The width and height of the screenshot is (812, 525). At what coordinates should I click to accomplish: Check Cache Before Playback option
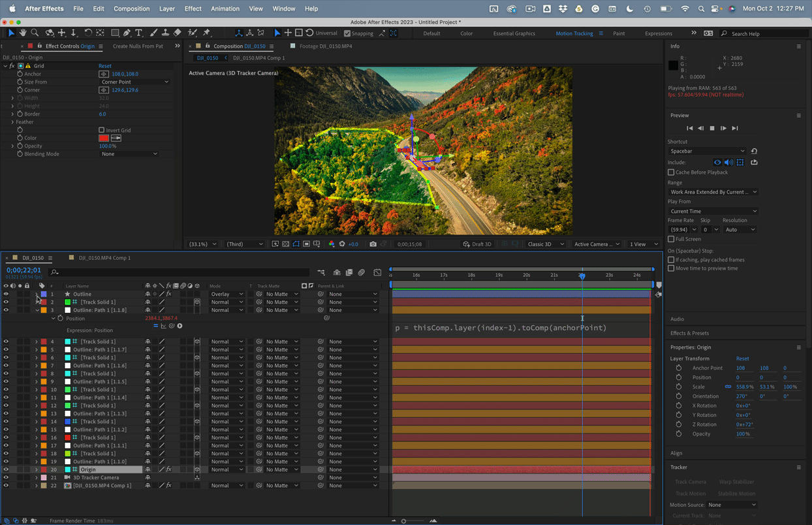671,172
